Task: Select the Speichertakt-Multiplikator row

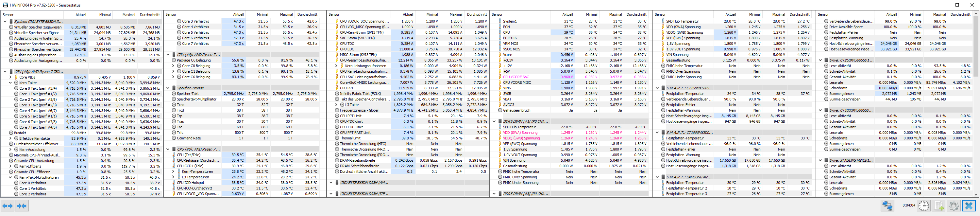Action: click(245, 99)
